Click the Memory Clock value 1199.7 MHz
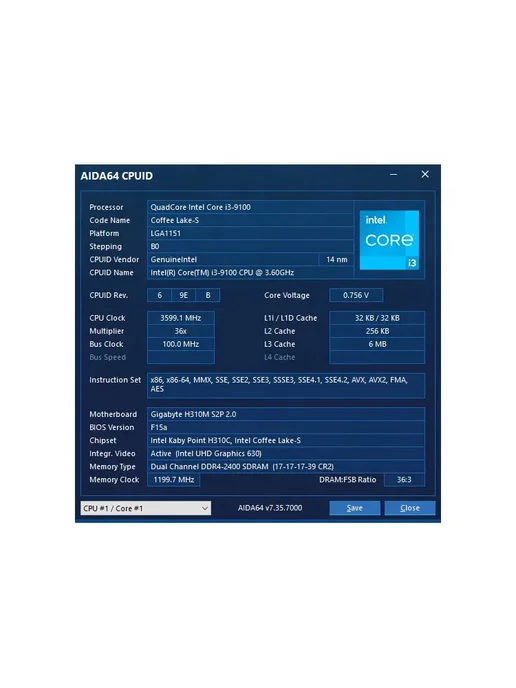 tap(174, 480)
